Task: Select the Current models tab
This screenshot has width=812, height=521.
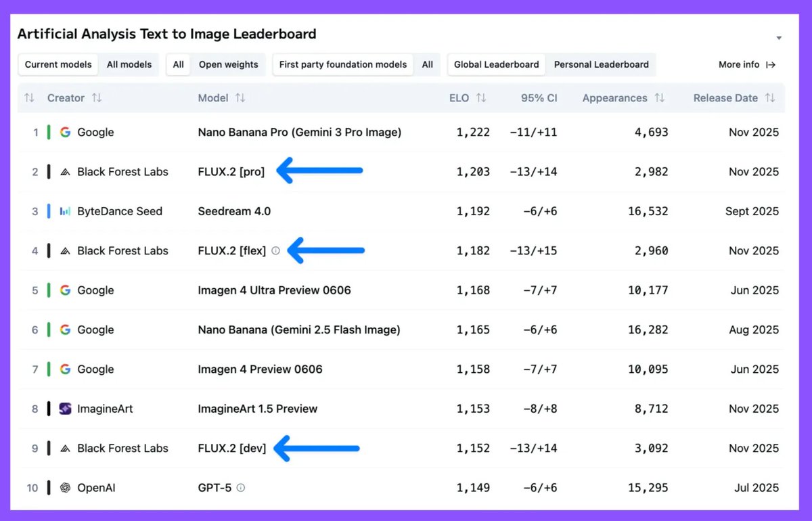Action: [x=58, y=64]
